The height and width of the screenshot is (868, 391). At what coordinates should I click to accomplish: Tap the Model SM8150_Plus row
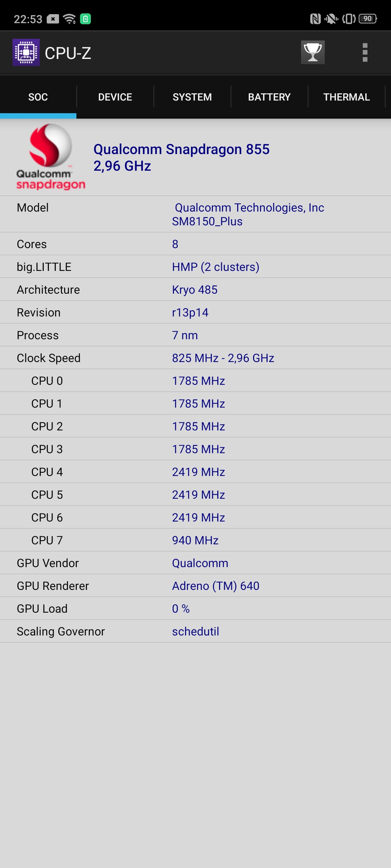tap(195, 214)
